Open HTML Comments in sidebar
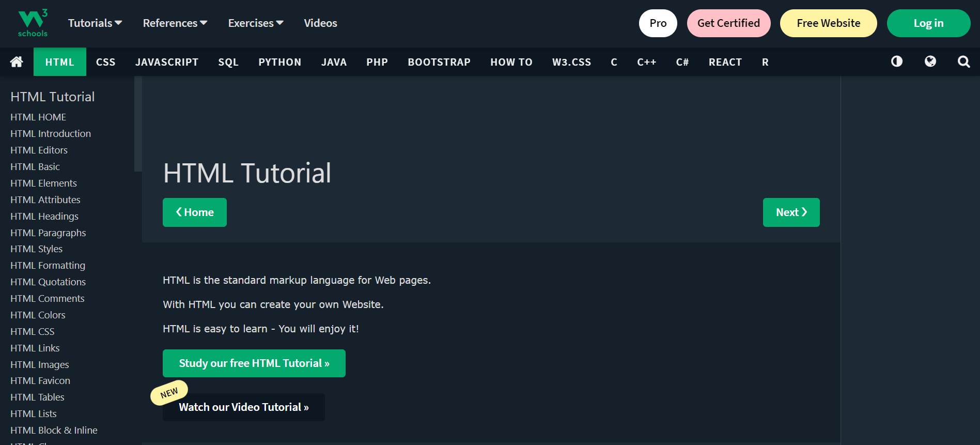The width and height of the screenshot is (980, 445). (x=48, y=299)
